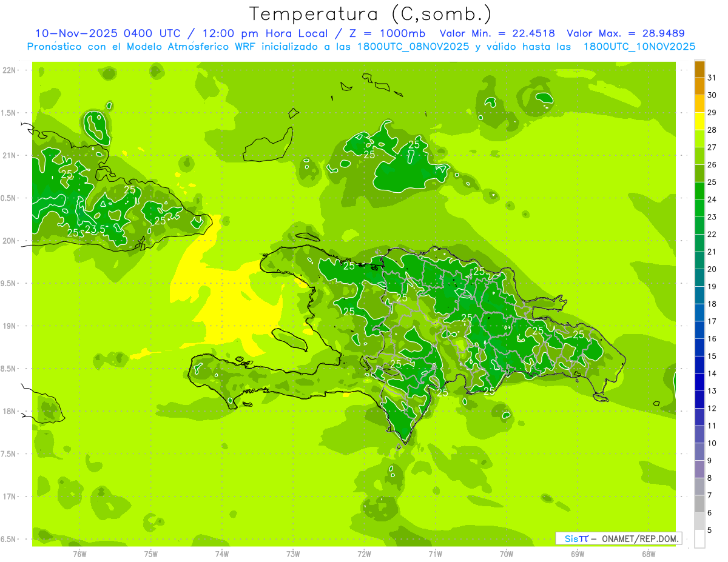This screenshot has width=728, height=562.
Task: Click longitude label "73W"
Action: pyautogui.click(x=293, y=554)
